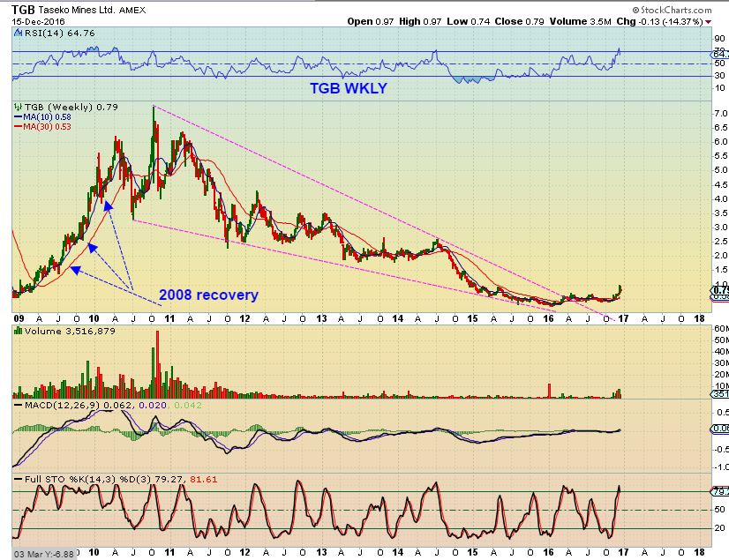729x560 pixels.
Task: Click the -1.0 label on MACD axis
Action: pos(720,467)
